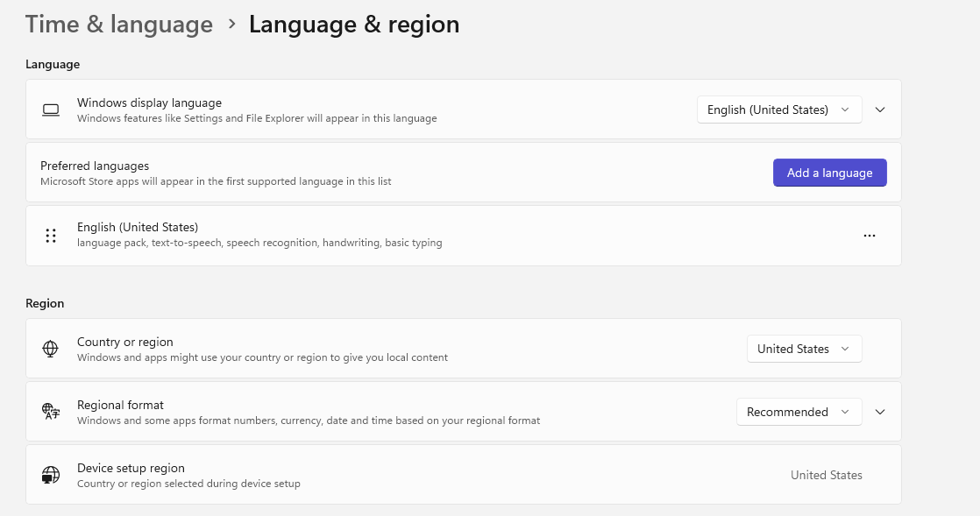Click the Windows display language label
Screen dimensions: 980x516
(149, 102)
